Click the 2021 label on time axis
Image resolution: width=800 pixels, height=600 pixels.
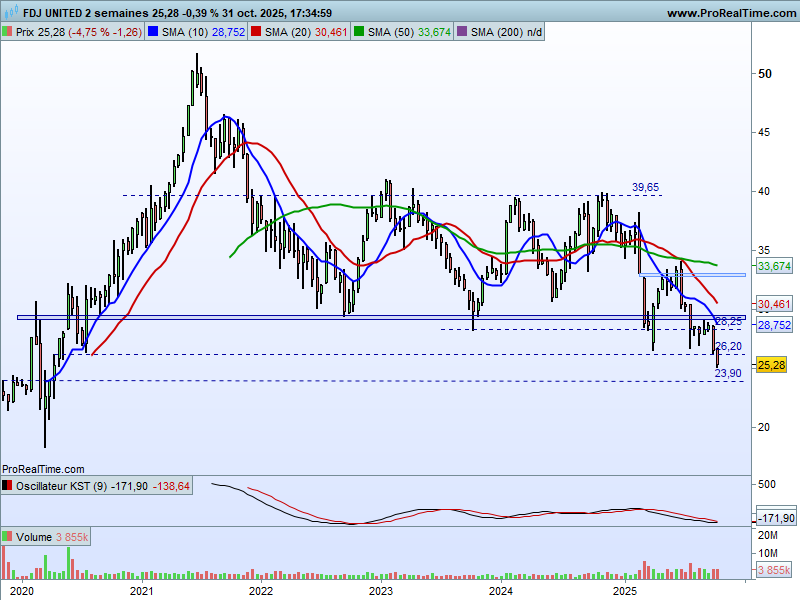pos(141,591)
